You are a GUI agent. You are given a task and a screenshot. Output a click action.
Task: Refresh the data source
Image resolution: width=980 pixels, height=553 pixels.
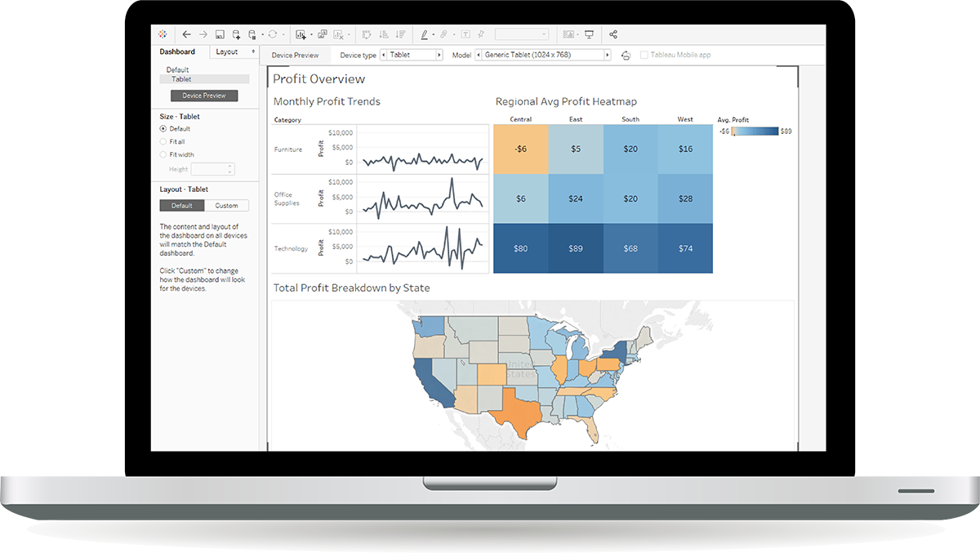tap(272, 34)
